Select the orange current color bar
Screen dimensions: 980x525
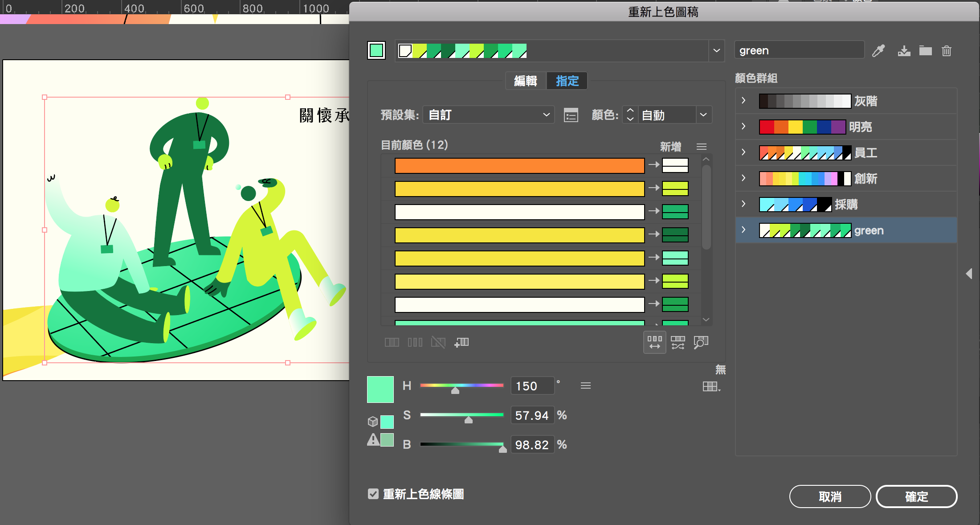519,165
